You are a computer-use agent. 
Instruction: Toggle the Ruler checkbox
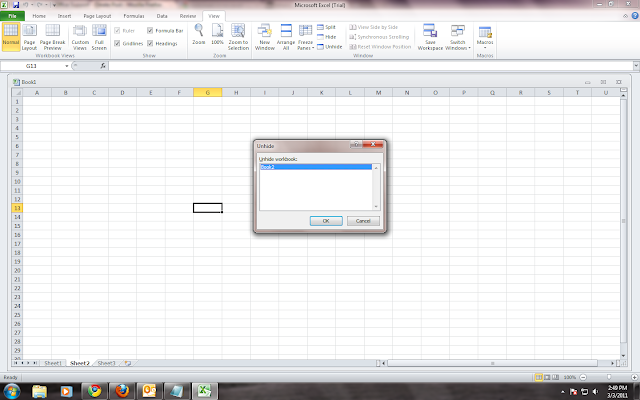click(x=117, y=31)
